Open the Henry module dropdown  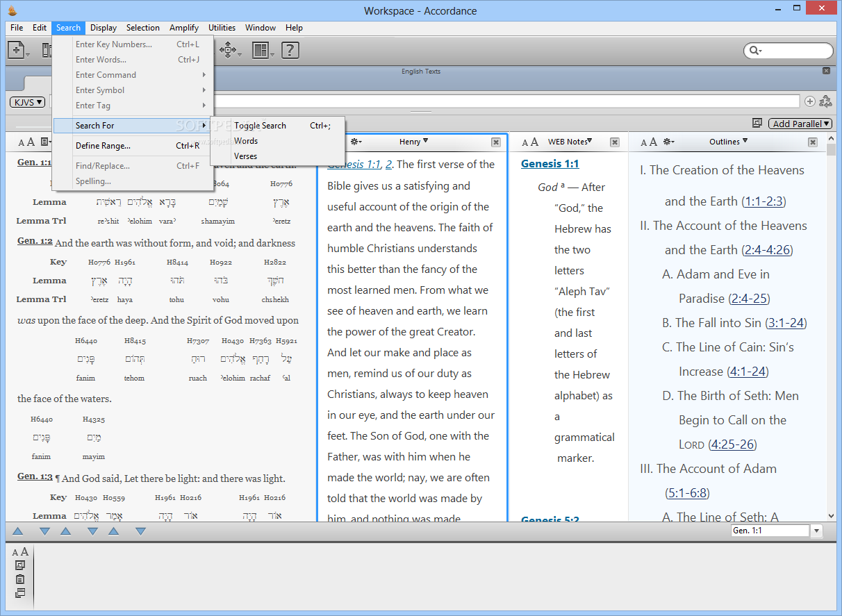[413, 142]
